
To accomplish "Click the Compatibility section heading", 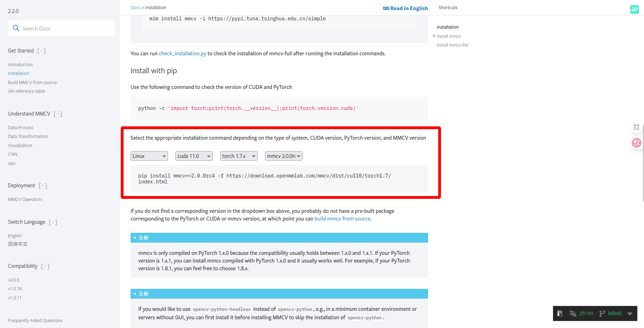I will (x=23, y=266).
